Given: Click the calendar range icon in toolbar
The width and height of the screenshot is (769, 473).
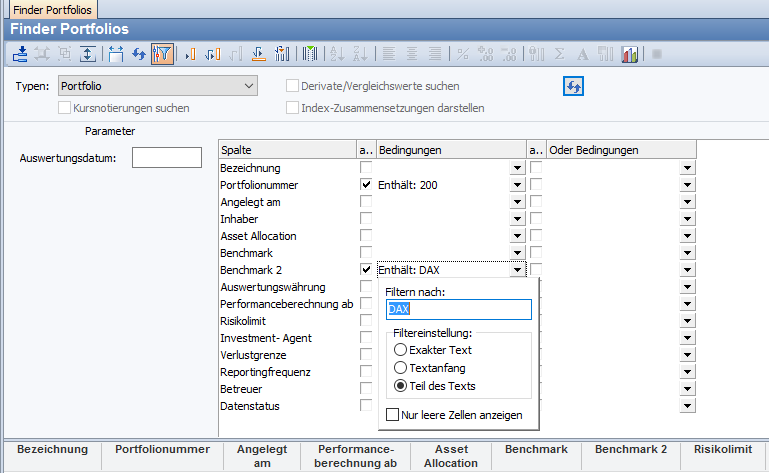Looking at the screenshot, I should pos(116,54).
